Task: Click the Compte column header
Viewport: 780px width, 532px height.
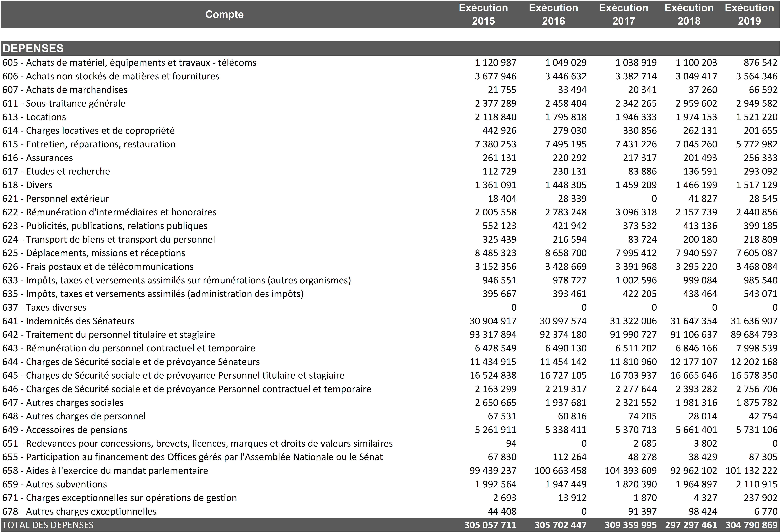Action: 224,14
